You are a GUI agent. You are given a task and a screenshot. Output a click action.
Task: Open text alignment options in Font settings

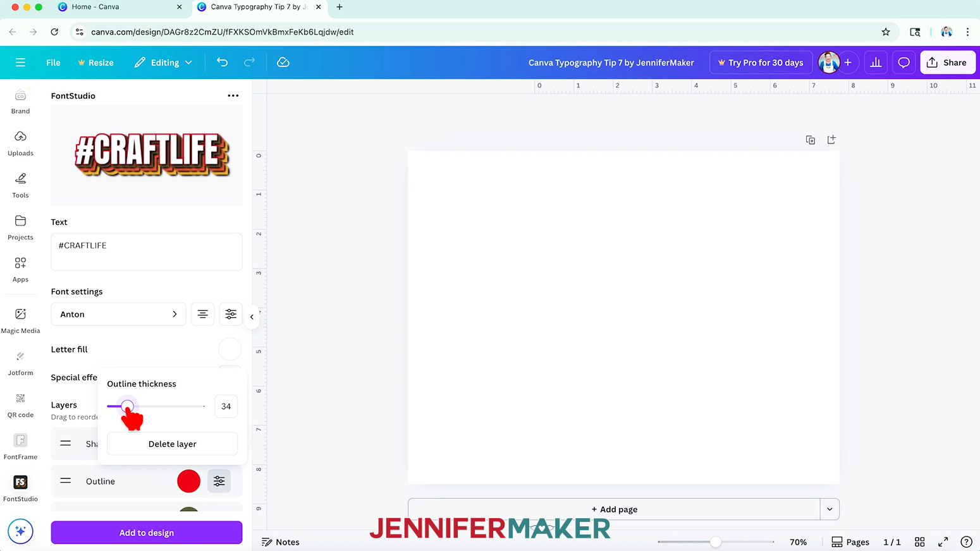(x=203, y=314)
